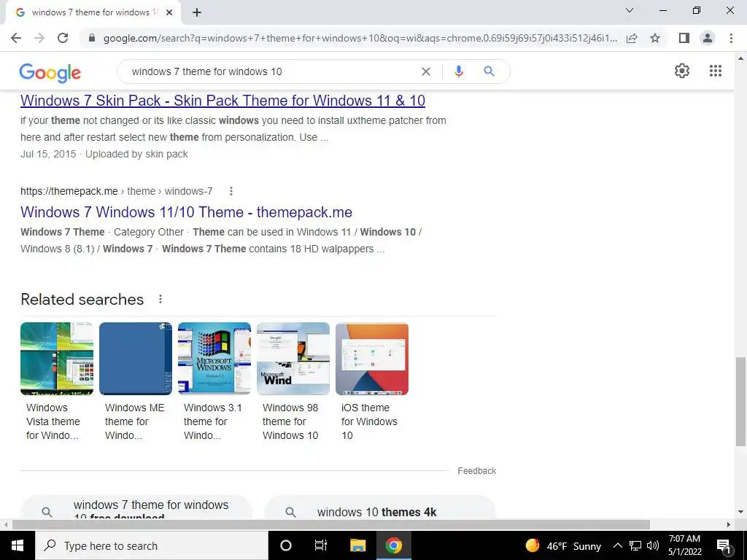The width and height of the screenshot is (747, 560).
Task: Open Cortana circle icon on taskbar
Action: [286, 545]
